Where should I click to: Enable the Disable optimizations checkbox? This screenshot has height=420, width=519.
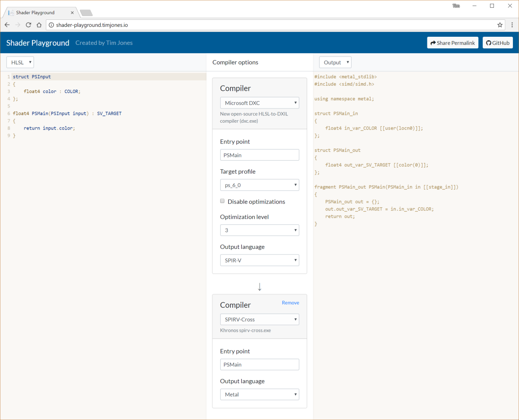pyautogui.click(x=222, y=201)
